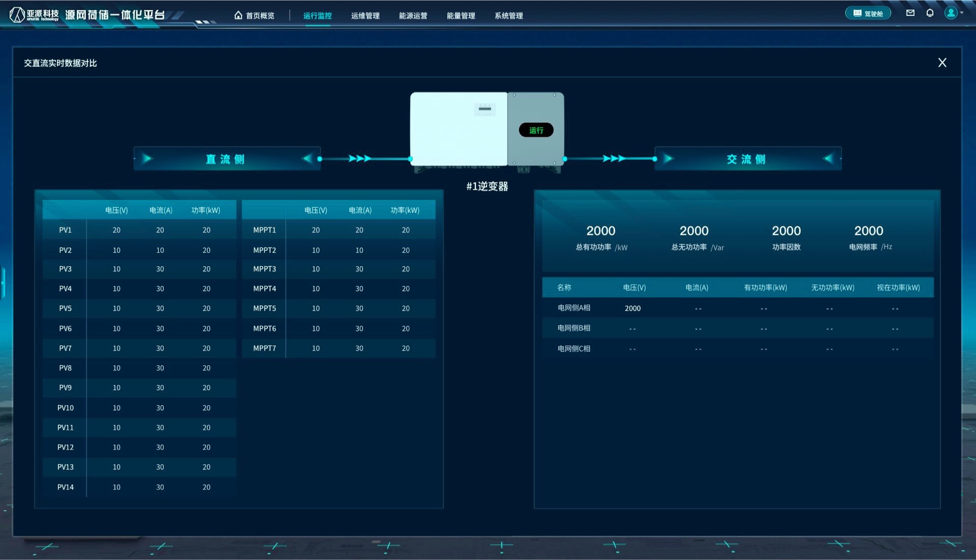
Task: Click the flow arrows toward 交流侧
Action: [x=614, y=159]
